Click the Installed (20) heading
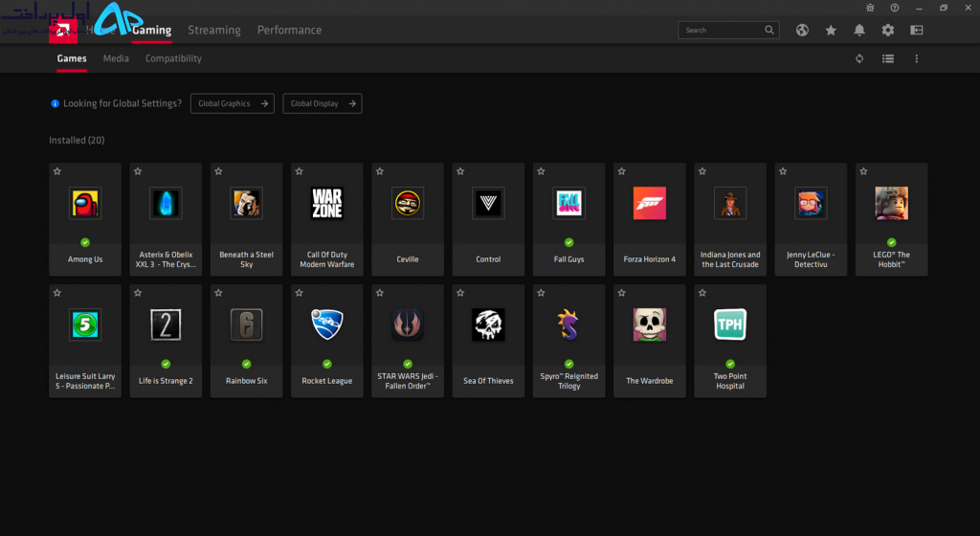Screen dimensions: 980x536 [x=77, y=140]
